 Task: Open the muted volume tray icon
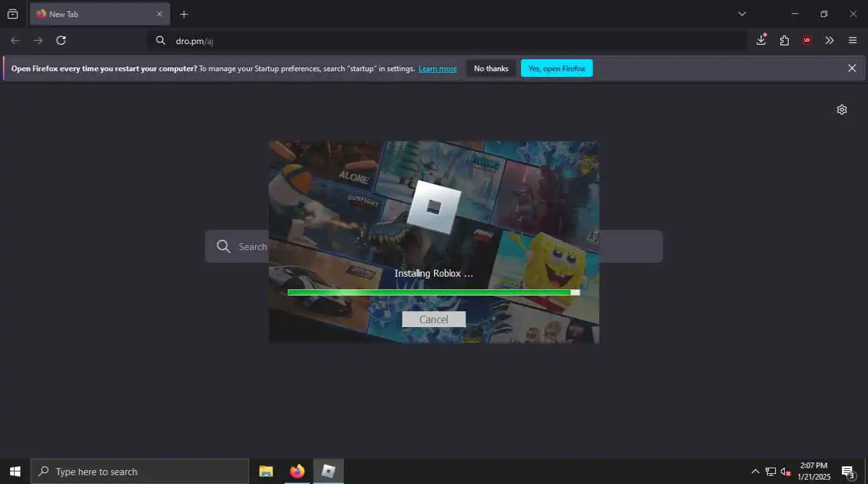[x=786, y=471]
